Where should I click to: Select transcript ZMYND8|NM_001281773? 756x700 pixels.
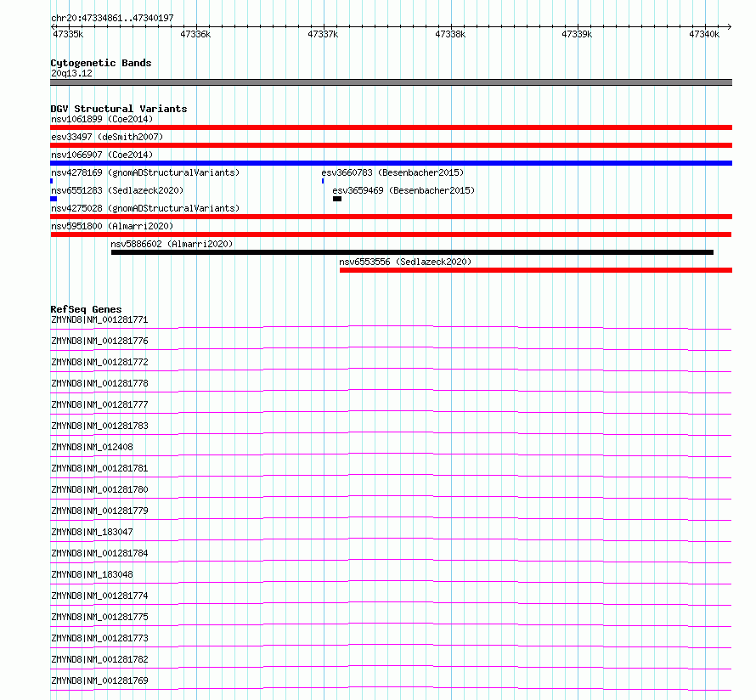(x=99, y=638)
